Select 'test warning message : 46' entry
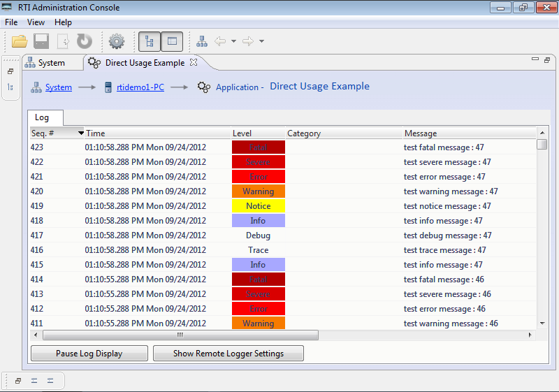The height and width of the screenshot is (392, 559). click(x=451, y=324)
